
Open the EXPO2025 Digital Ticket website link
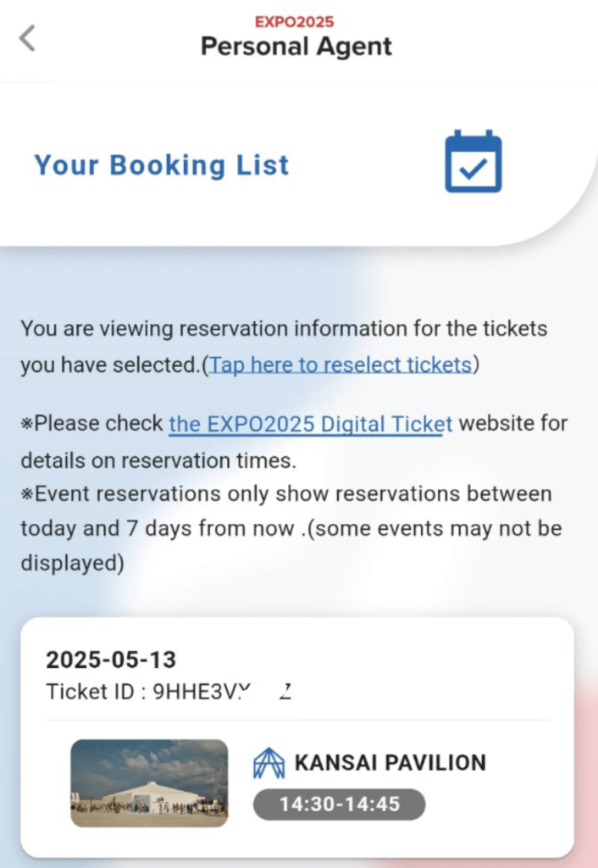310,423
